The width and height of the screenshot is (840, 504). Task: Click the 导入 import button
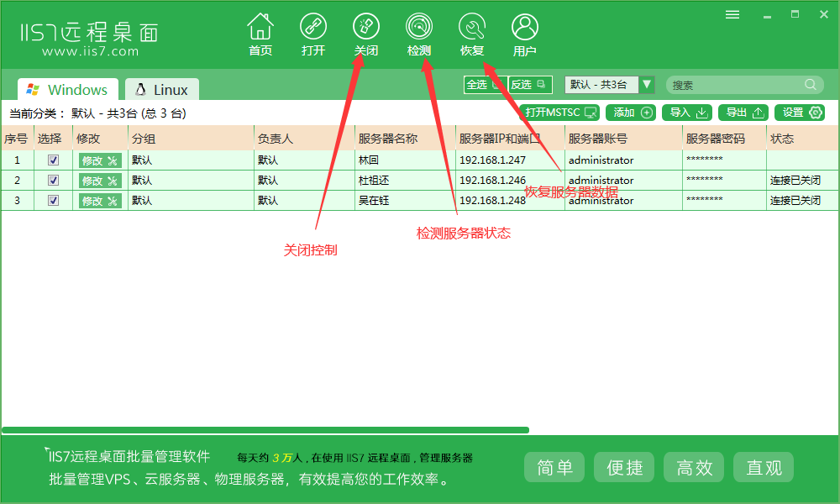(x=687, y=113)
